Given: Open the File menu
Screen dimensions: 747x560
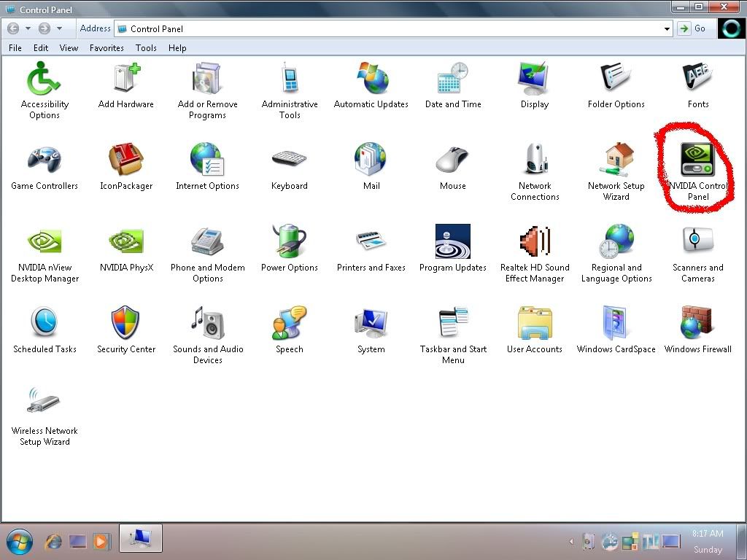Looking at the screenshot, I should [15, 48].
